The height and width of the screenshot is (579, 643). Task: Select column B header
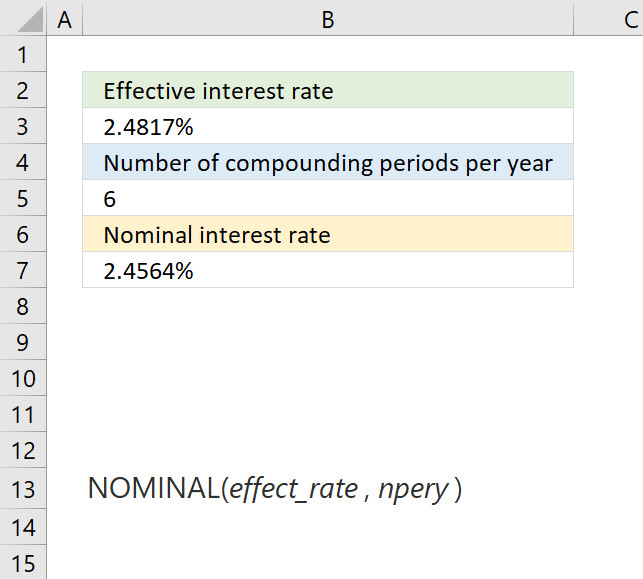(x=328, y=18)
